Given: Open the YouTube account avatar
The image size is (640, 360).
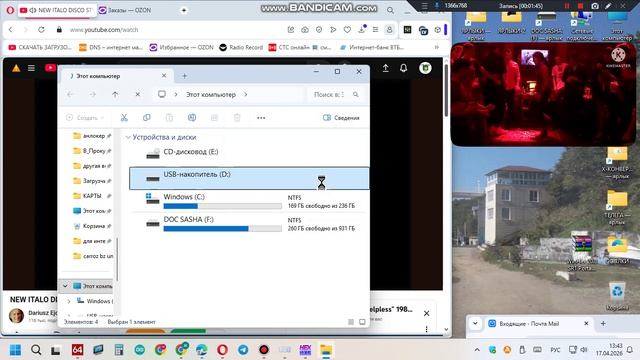Looking at the screenshot, I should tap(425, 68).
